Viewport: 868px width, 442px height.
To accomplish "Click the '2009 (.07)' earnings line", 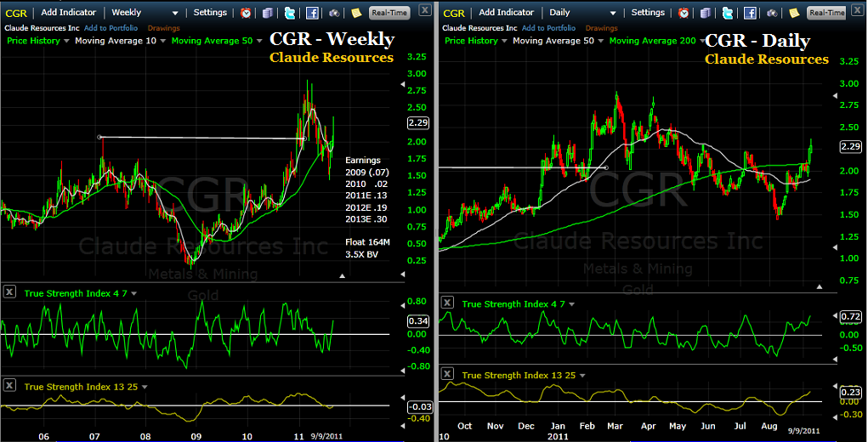I will pyautogui.click(x=367, y=172).
